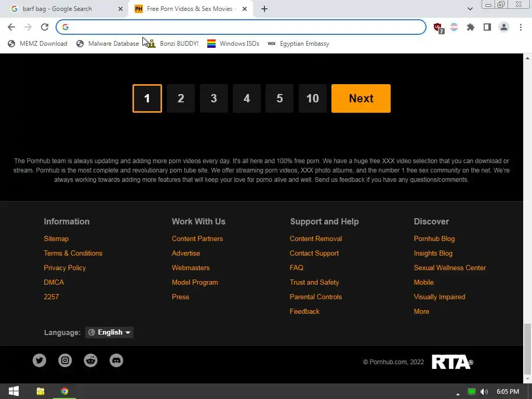Open the Mobile footer link
Screen dimensions: 532x399
tap(423, 282)
